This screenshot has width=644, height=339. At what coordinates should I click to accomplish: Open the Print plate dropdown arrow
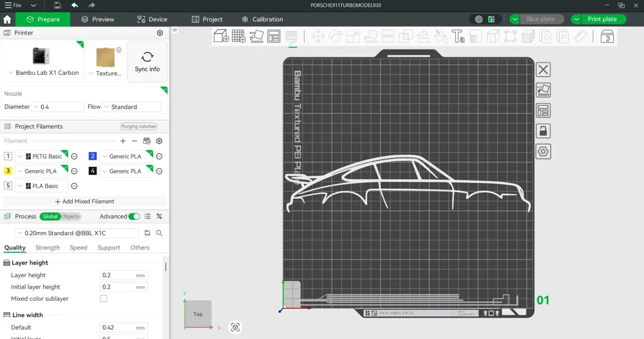[576, 19]
